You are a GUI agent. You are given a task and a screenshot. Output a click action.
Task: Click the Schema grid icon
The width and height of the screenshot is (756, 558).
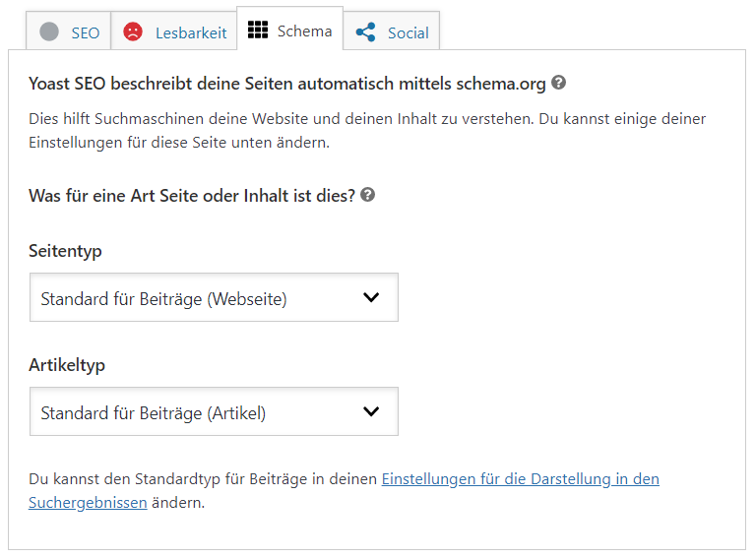pyautogui.click(x=258, y=30)
